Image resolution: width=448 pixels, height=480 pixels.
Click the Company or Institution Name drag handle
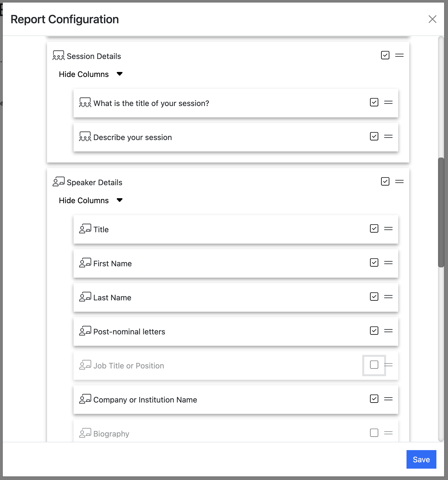388,399
